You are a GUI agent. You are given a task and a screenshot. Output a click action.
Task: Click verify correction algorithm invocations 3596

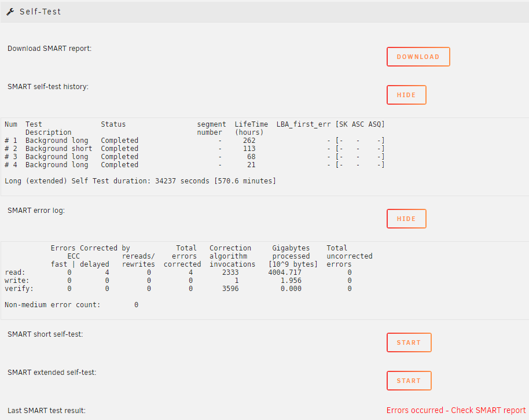pos(230,289)
